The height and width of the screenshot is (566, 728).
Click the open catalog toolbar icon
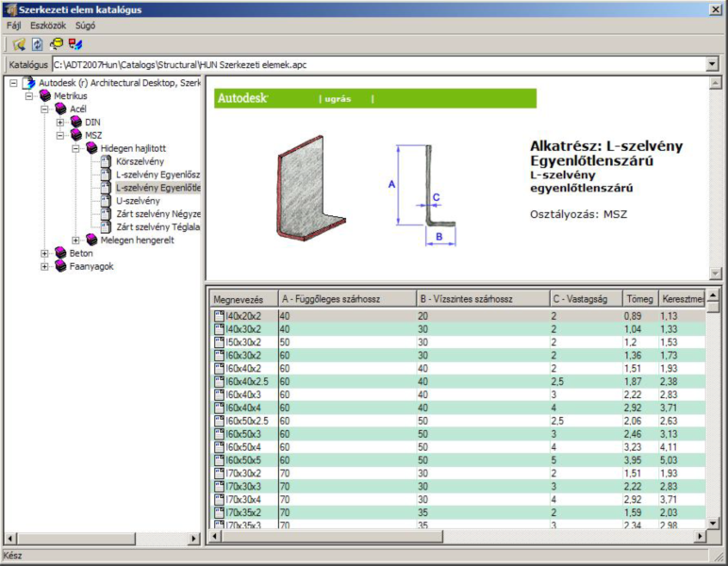point(19,44)
